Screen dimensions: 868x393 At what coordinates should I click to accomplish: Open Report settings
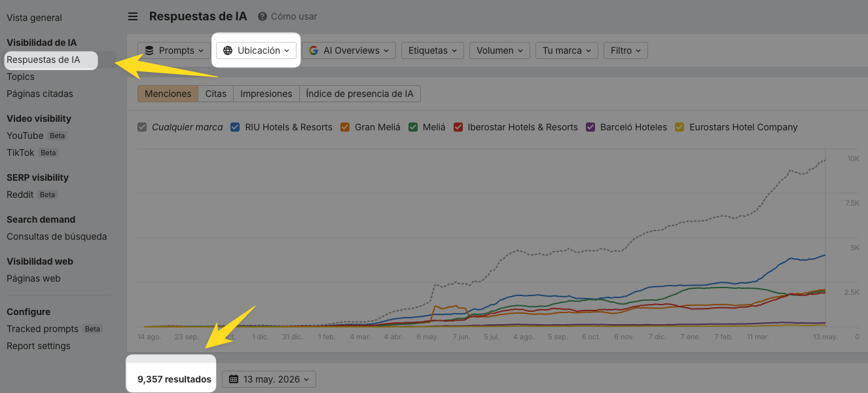point(39,346)
